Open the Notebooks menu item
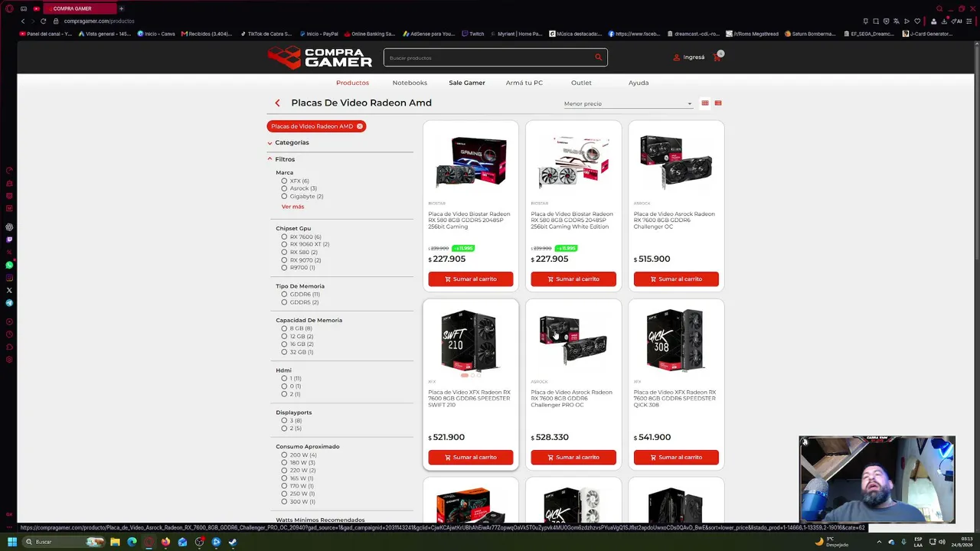This screenshot has width=980, height=551. coord(410,83)
